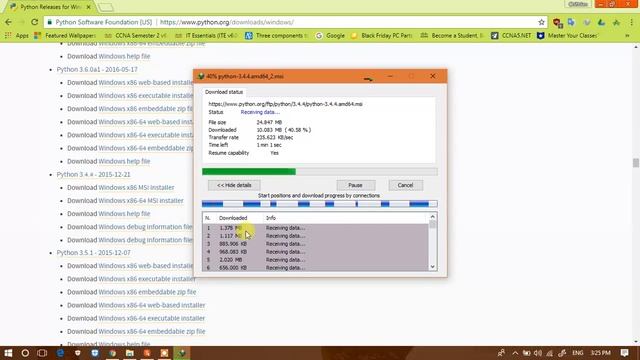
Task: Open Windows x86 MSI installer link for 3.4.4
Action: pyautogui.click(x=136, y=187)
